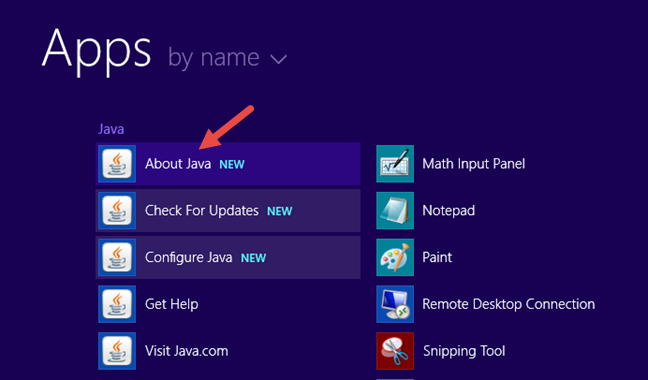Launch Notepad from its icon
The image size is (648, 380).
(395, 211)
